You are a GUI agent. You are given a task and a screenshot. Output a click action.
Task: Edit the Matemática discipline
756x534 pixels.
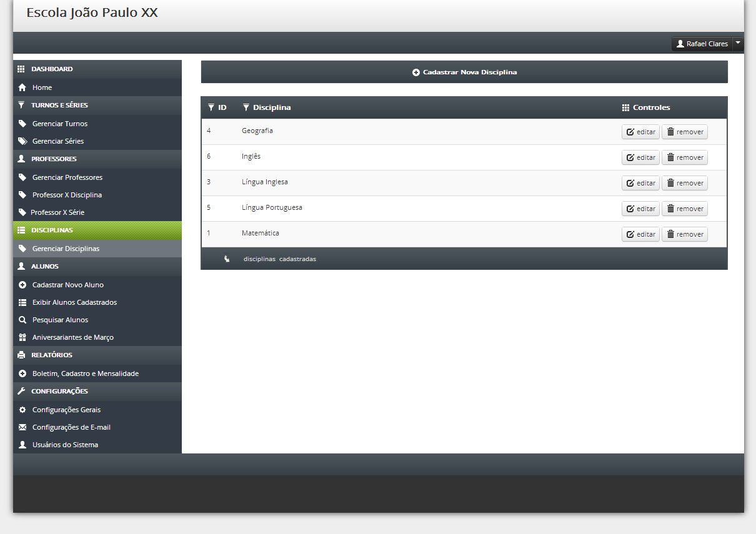pos(640,234)
